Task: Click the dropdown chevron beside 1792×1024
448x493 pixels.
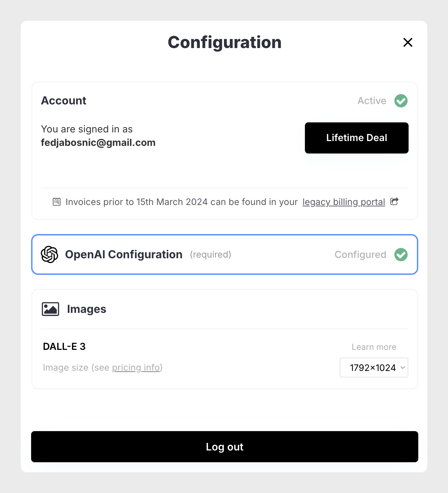Action: [403, 368]
